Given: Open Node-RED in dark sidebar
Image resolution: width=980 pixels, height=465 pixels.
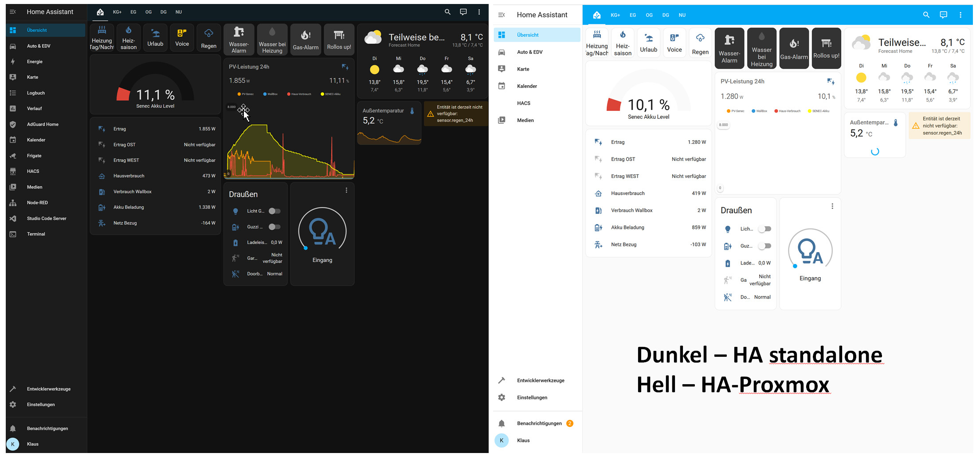Looking at the screenshot, I should [46, 203].
